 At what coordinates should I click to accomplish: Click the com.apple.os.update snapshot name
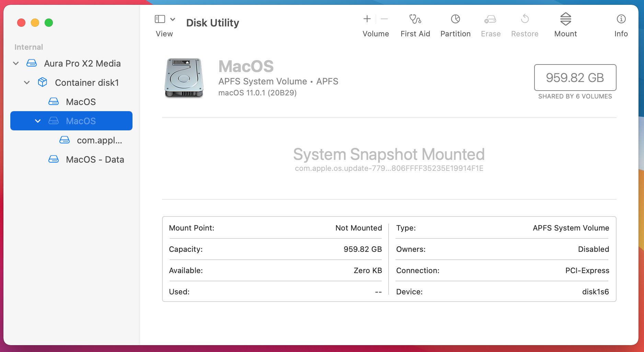389,168
